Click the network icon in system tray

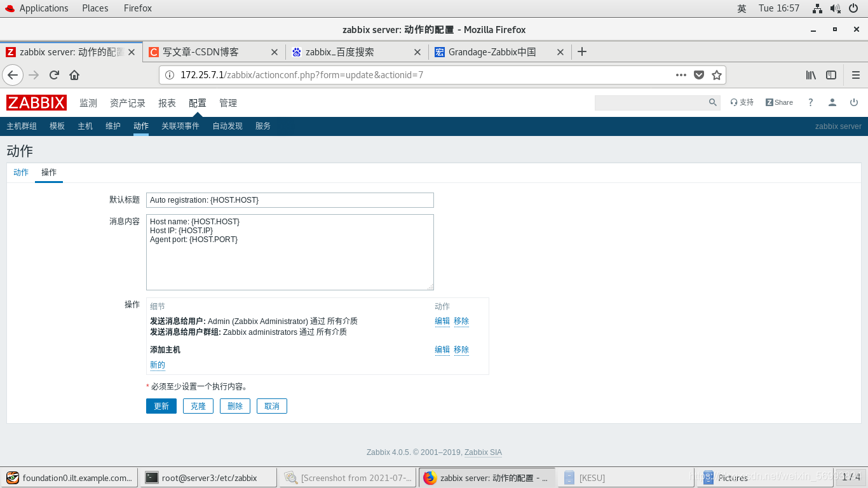[818, 8]
